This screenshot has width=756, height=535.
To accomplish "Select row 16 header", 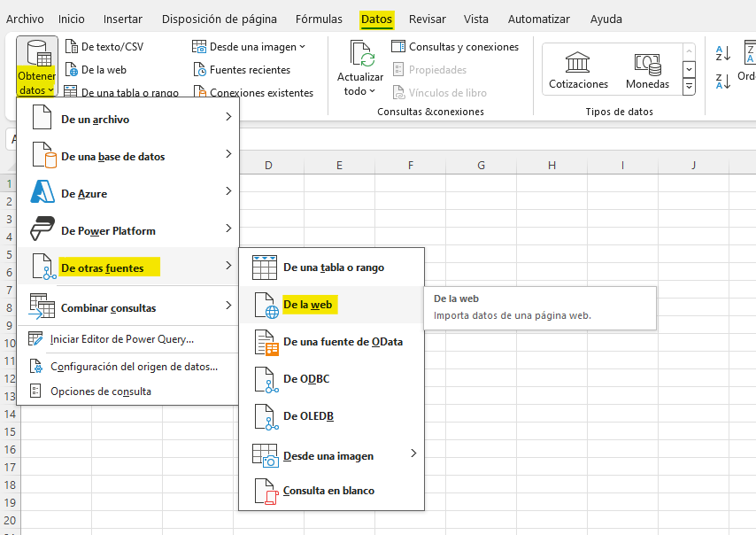I will coord(10,450).
